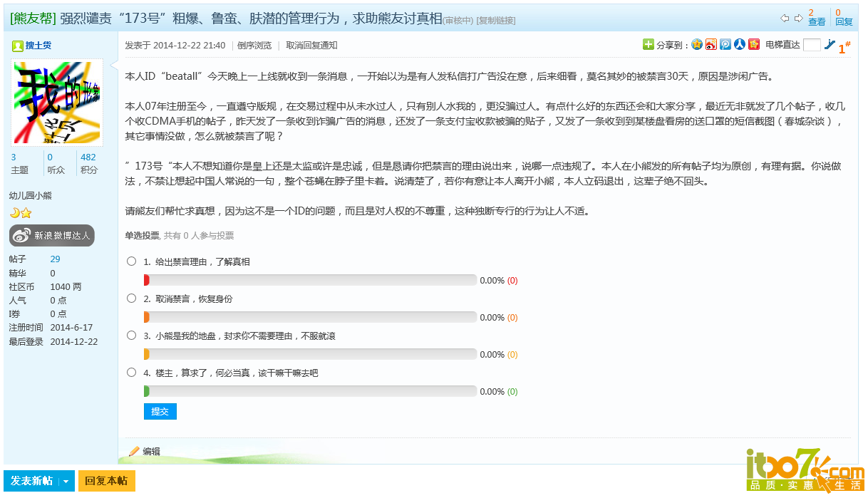
Task: Click option 1 red progress bar
Action: (x=310, y=280)
